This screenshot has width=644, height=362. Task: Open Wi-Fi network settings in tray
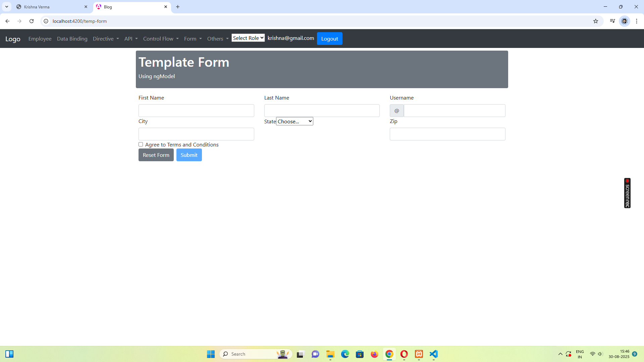point(593,354)
